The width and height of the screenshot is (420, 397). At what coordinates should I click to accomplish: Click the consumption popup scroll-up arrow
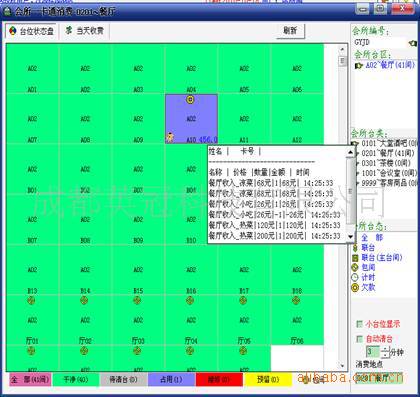tap(350, 152)
